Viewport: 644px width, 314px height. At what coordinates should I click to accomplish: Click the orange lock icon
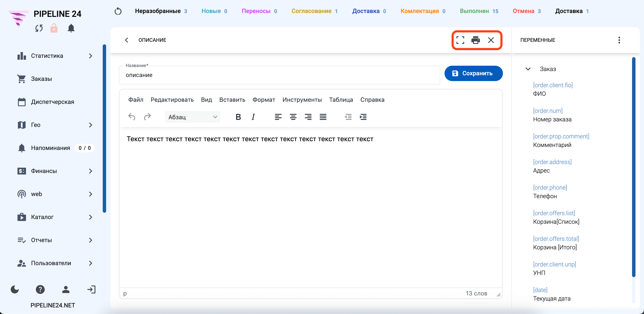pyautogui.click(x=54, y=28)
